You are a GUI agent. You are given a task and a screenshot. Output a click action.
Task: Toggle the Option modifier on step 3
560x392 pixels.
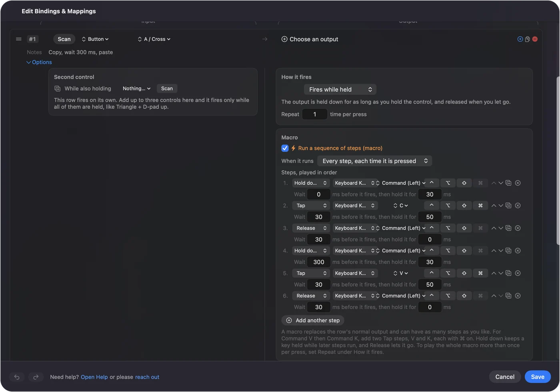point(448,228)
